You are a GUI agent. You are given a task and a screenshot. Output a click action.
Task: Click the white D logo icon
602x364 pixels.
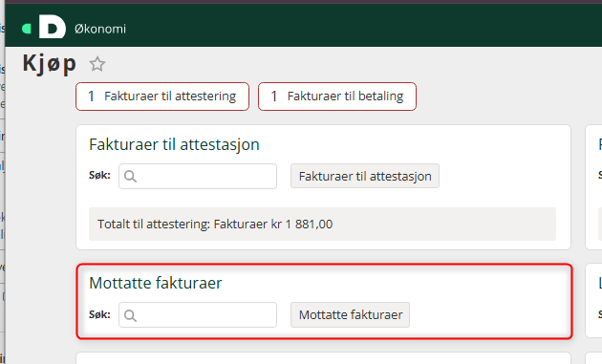53,27
